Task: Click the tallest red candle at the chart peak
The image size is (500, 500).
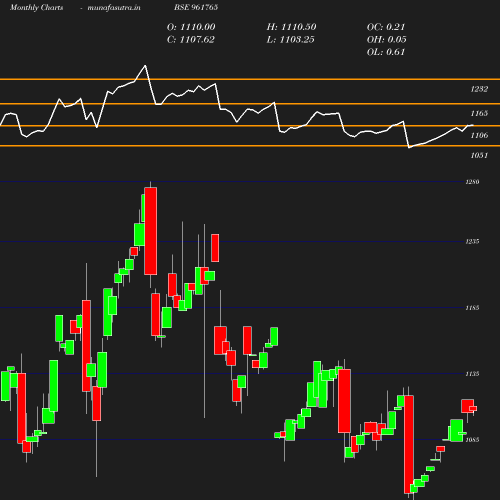Action: [x=151, y=231]
